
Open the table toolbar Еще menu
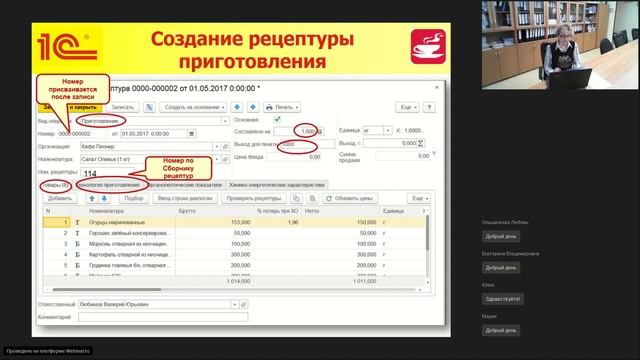419,198
